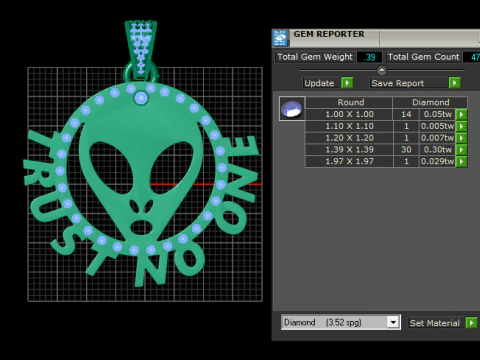Click green arrow for 1.20 X 1.20 row
Image resolution: width=480 pixels, height=360 pixels.
pos(461,138)
